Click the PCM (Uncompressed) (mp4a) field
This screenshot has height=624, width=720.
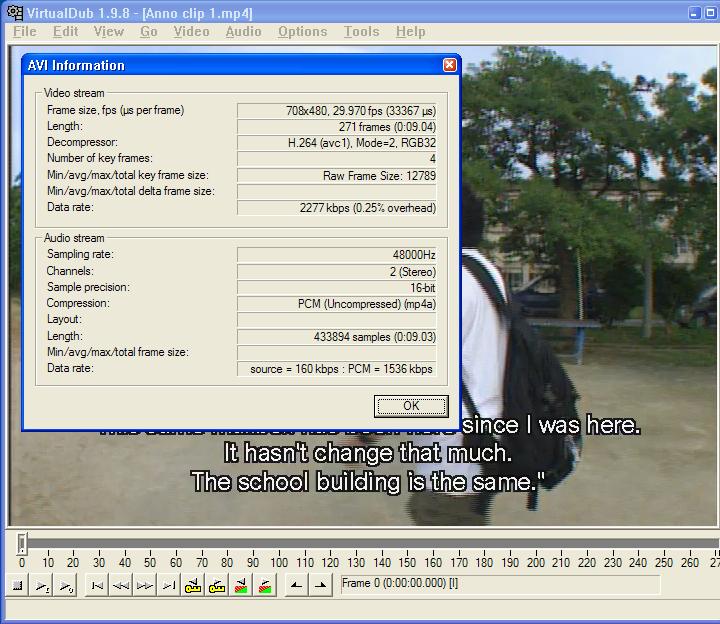click(x=336, y=304)
